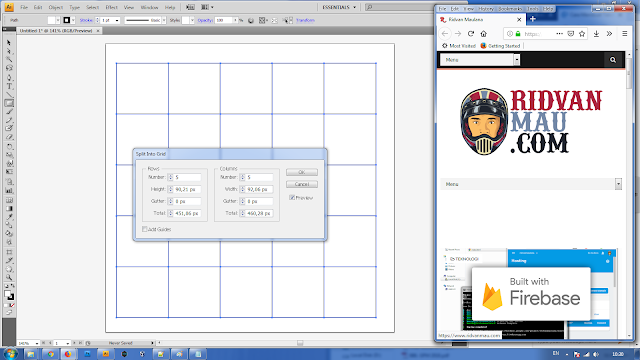Go to Firefox home page icon
Screen dimensions: 640x360
(x=484, y=34)
